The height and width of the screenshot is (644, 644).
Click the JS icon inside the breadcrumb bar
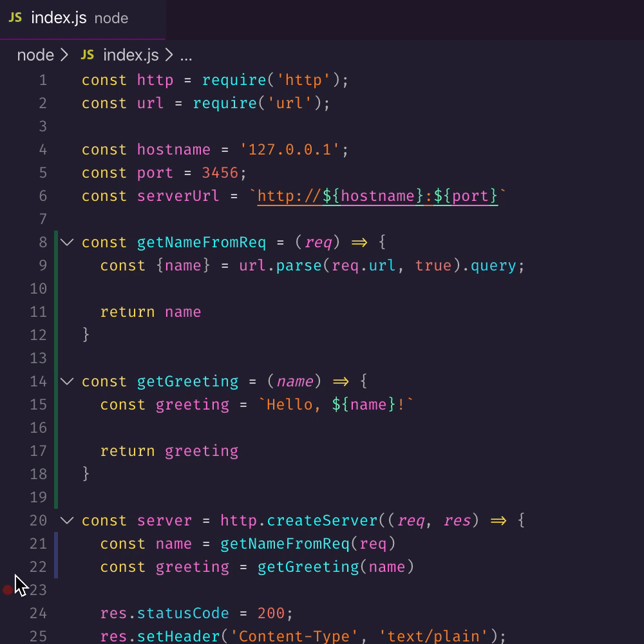(87, 55)
